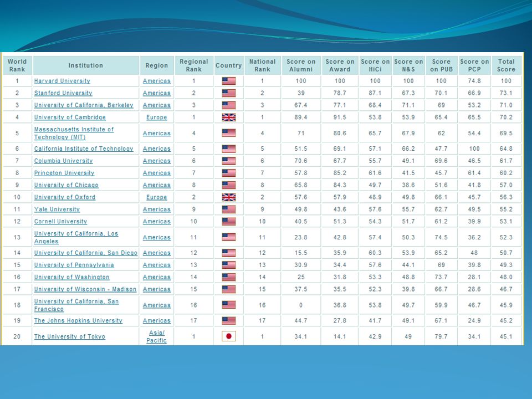Viewport: 532px width, 399px height.
Task: Click the US flag in Pennsylvania row
Action: point(229,265)
